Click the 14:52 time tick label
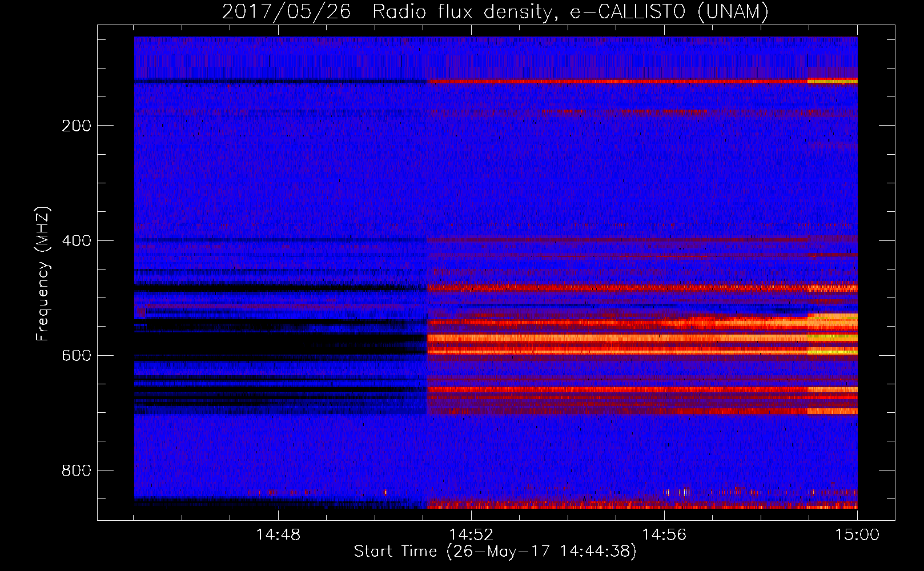This screenshot has height=571, width=924. pyautogui.click(x=471, y=535)
